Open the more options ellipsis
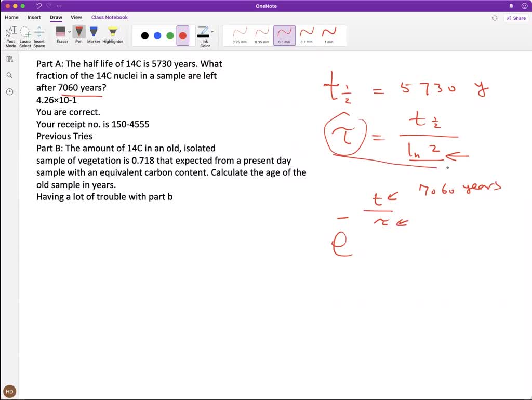Screen dimensions: 532x400 click(x=59, y=6)
